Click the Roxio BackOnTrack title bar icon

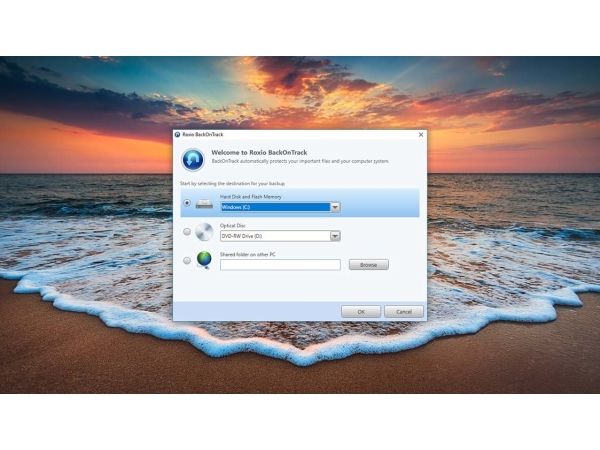click(178, 134)
